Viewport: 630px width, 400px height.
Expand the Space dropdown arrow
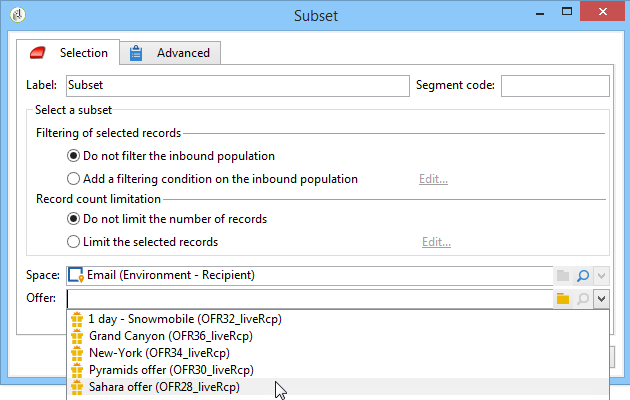click(x=600, y=274)
